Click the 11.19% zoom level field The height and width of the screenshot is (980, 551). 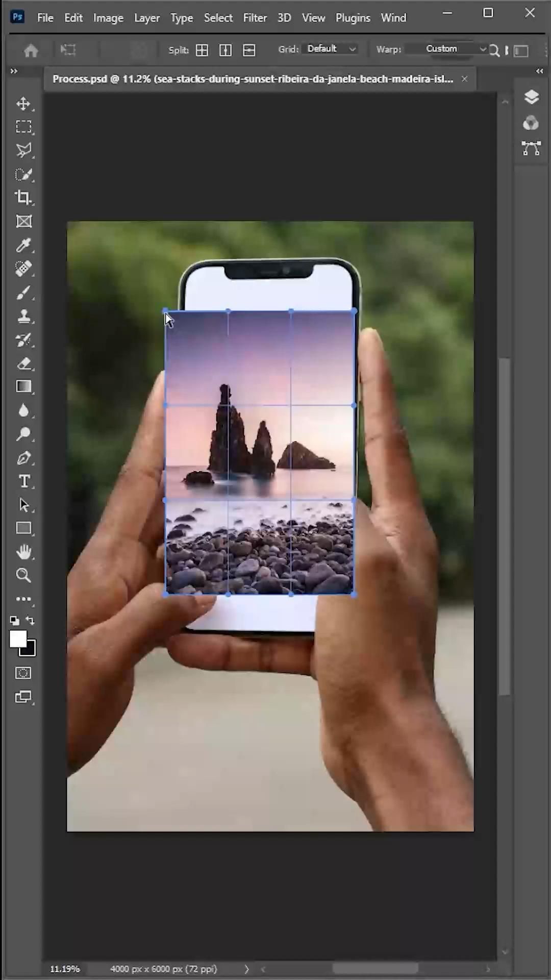(65, 969)
